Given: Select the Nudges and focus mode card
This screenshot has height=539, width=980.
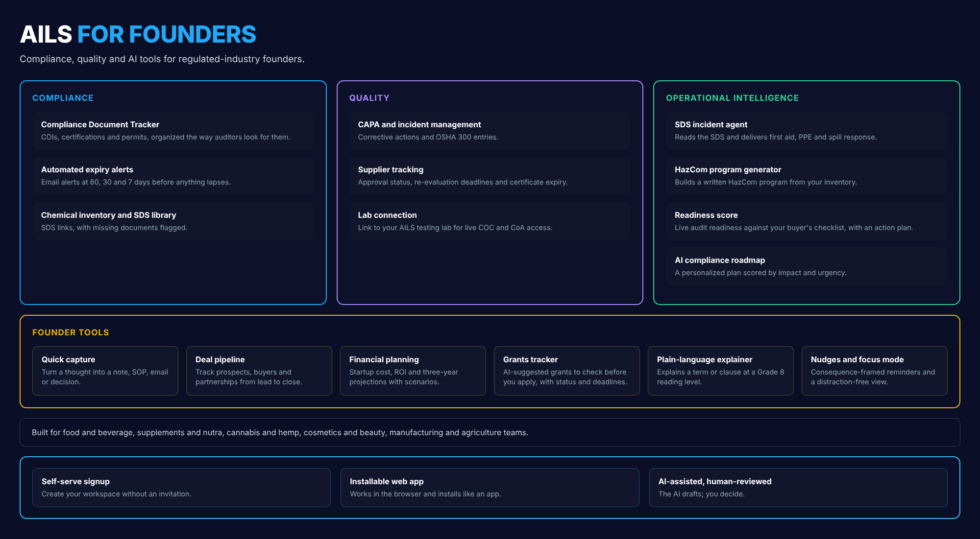Looking at the screenshot, I should click(x=875, y=371).
